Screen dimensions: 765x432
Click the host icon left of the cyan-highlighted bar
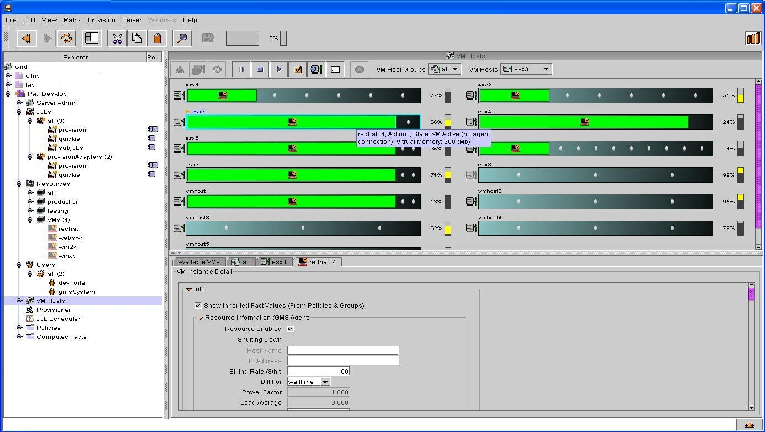click(x=179, y=122)
